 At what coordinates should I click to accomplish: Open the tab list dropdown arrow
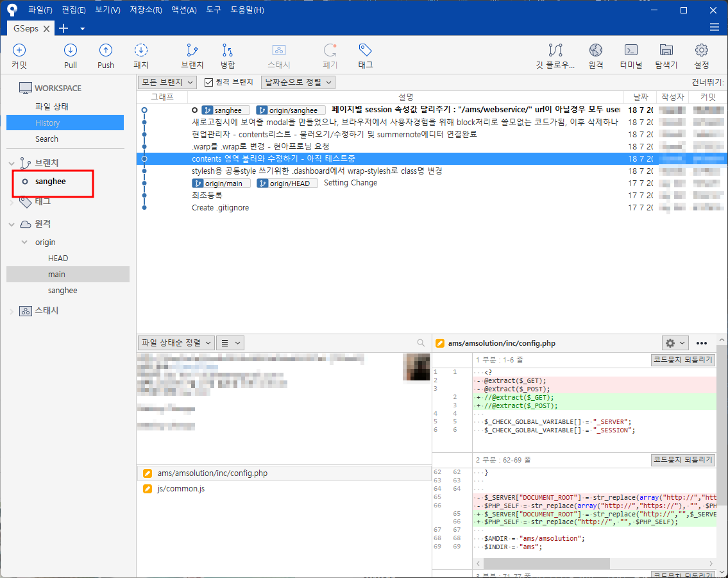click(x=82, y=29)
